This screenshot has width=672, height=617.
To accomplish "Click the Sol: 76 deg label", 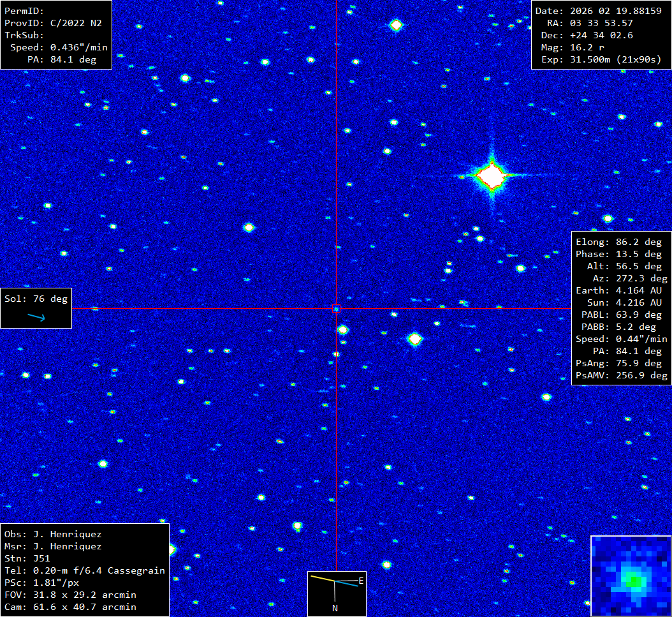I will click(x=35, y=299).
